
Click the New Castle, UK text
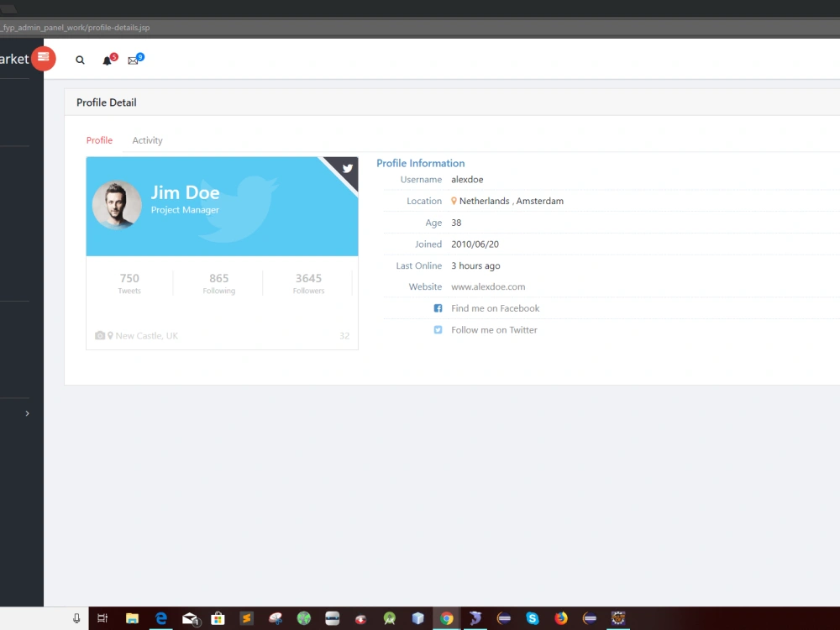[x=147, y=336]
